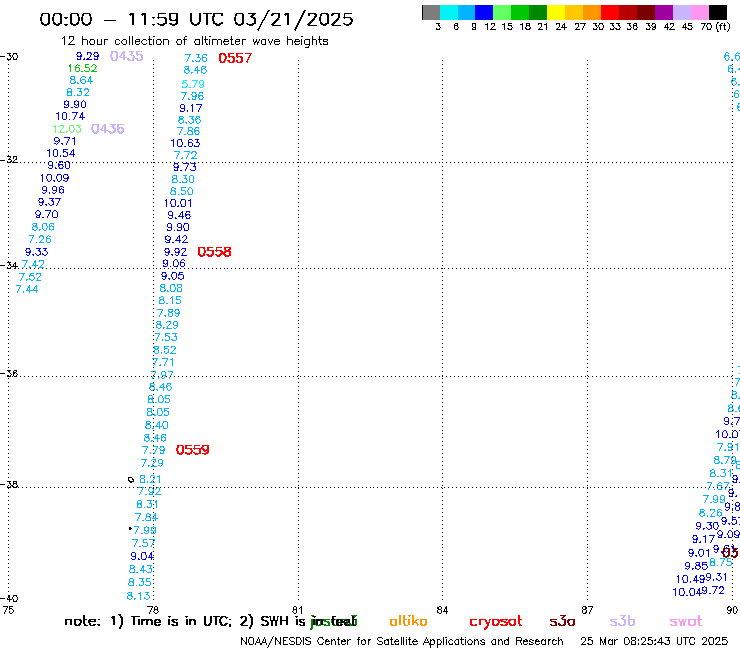Click the dark red 's3a' satellite label

pyautogui.click(x=562, y=622)
